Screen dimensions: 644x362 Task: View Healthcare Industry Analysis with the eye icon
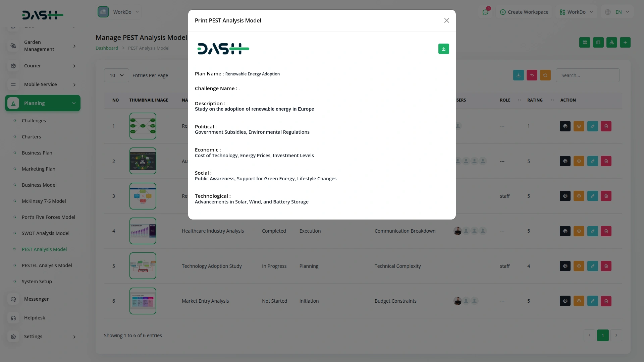click(579, 231)
